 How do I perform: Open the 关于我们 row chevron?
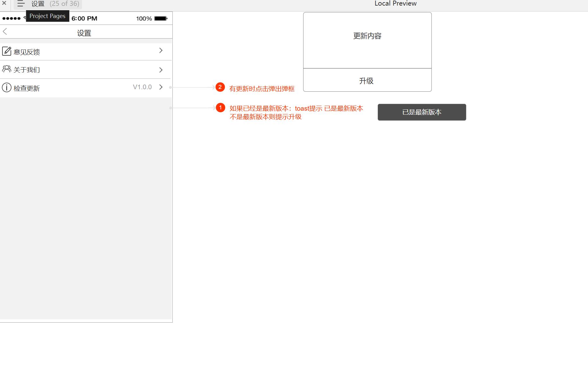[161, 70]
